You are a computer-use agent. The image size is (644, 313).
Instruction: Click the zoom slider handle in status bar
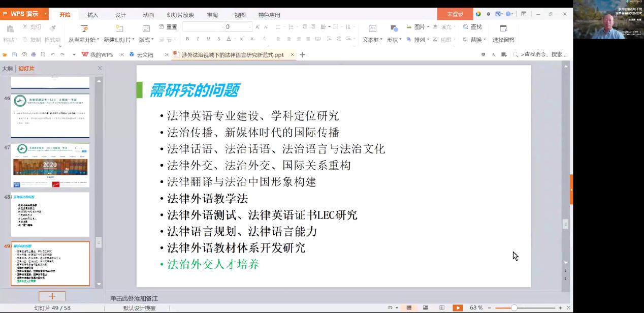pyautogui.click(x=514, y=308)
